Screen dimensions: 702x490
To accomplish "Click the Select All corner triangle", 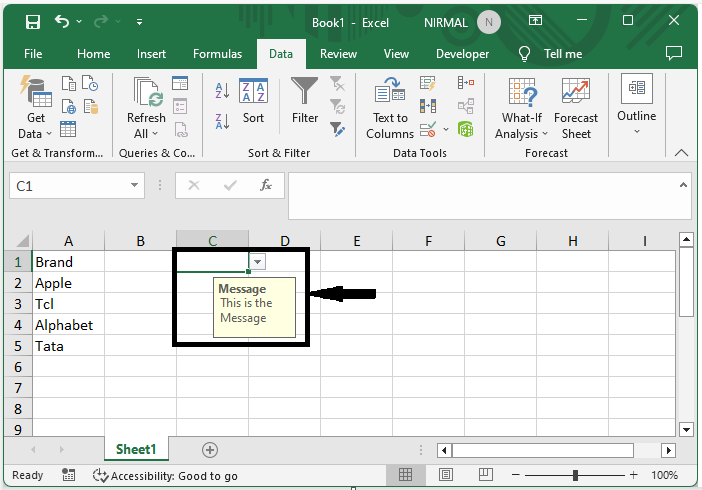I will 22,241.
